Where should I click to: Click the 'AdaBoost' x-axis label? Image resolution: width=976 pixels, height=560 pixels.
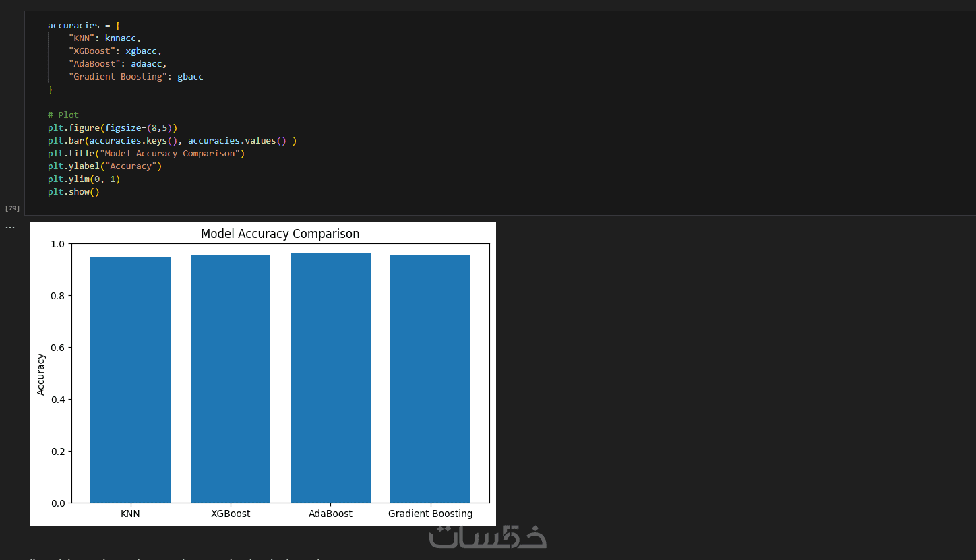click(330, 514)
